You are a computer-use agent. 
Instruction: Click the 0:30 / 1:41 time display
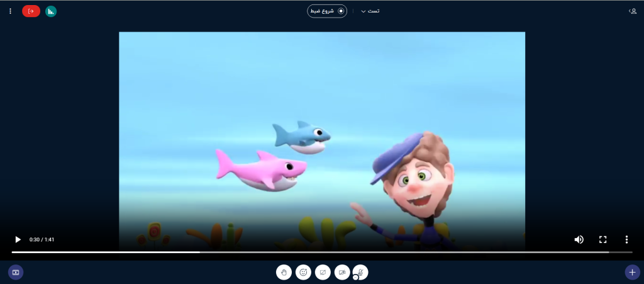coord(42,239)
